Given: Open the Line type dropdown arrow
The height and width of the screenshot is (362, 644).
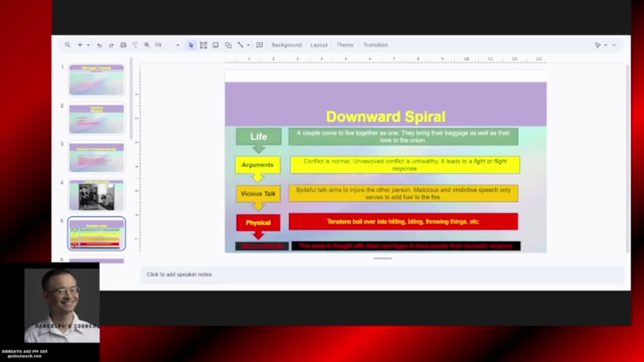Looking at the screenshot, I should [248, 45].
